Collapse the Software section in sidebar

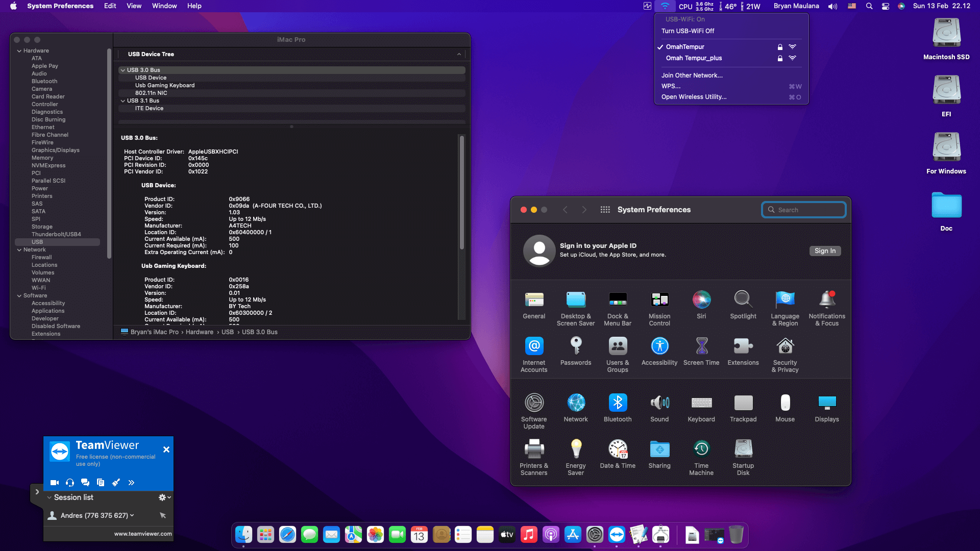(x=19, y=296)
